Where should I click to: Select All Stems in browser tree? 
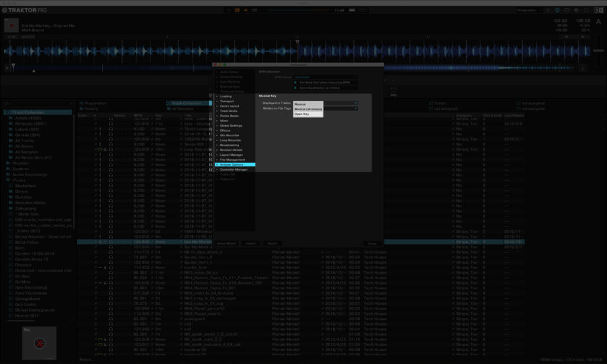click(24, 146)
